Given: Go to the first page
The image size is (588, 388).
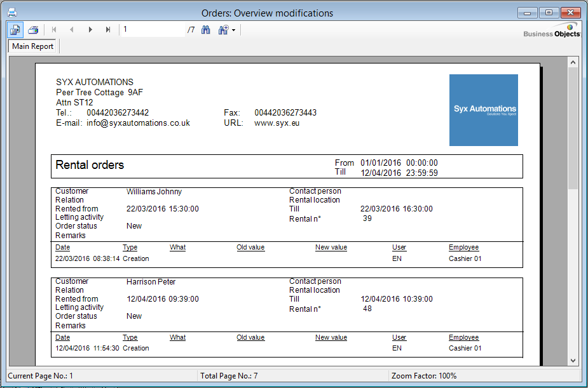Looking at the screenshot, I should (54, 30).
